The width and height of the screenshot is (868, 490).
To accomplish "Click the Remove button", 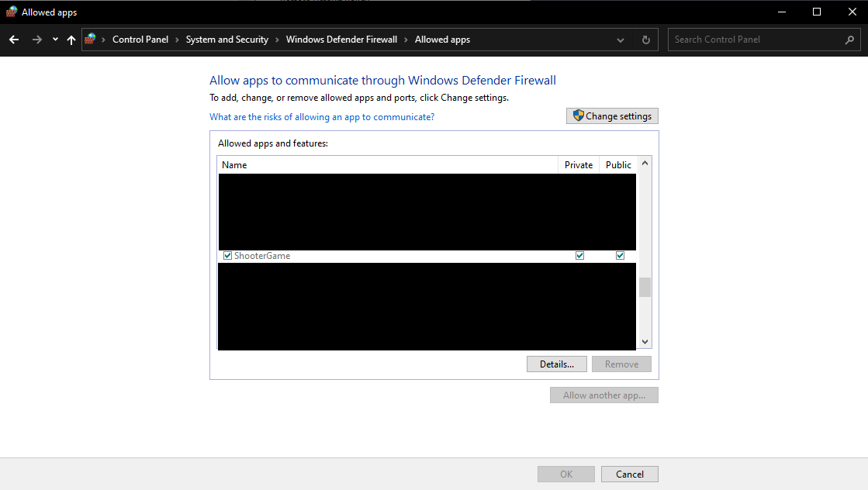I will click(621, 364).
